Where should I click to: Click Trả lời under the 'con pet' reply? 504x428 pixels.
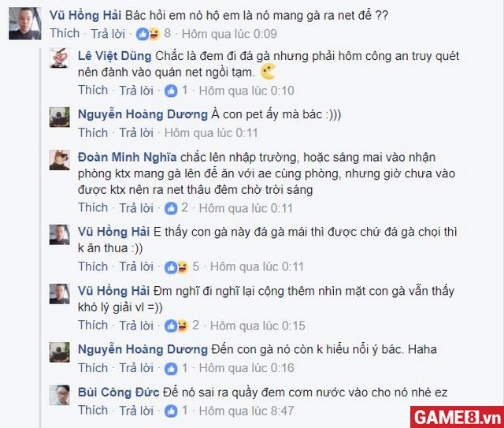[x=136, y=133]
